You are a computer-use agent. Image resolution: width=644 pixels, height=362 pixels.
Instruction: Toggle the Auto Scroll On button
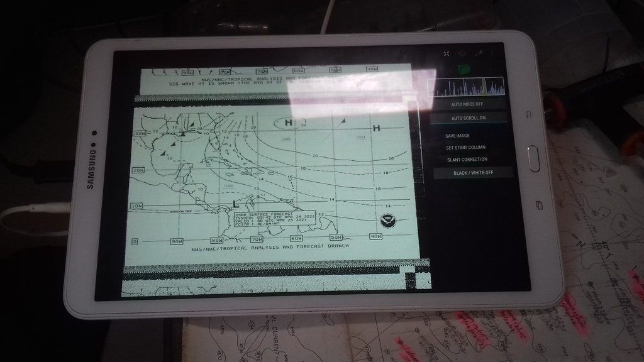pos(469,118)
